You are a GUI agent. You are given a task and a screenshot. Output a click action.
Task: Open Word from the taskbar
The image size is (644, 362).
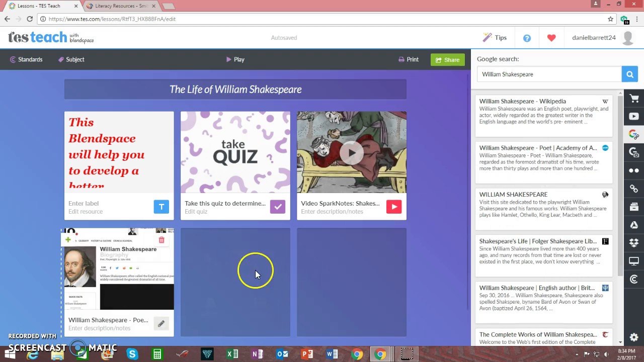pos(332,354)
